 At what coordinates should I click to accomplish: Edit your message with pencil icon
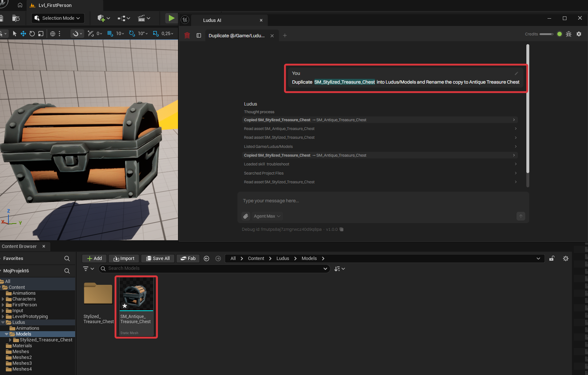(x=517, y=73)
